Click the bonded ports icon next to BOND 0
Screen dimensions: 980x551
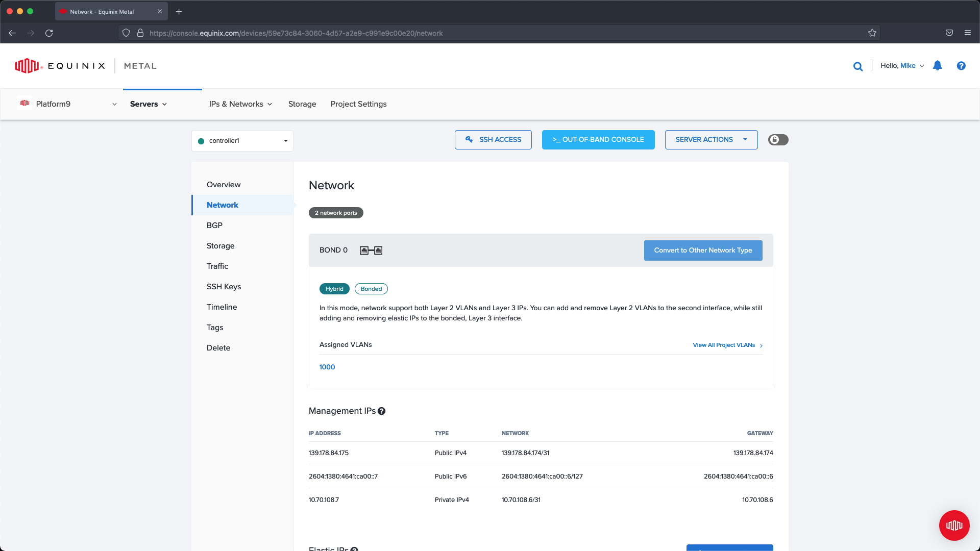click(371, 251)
